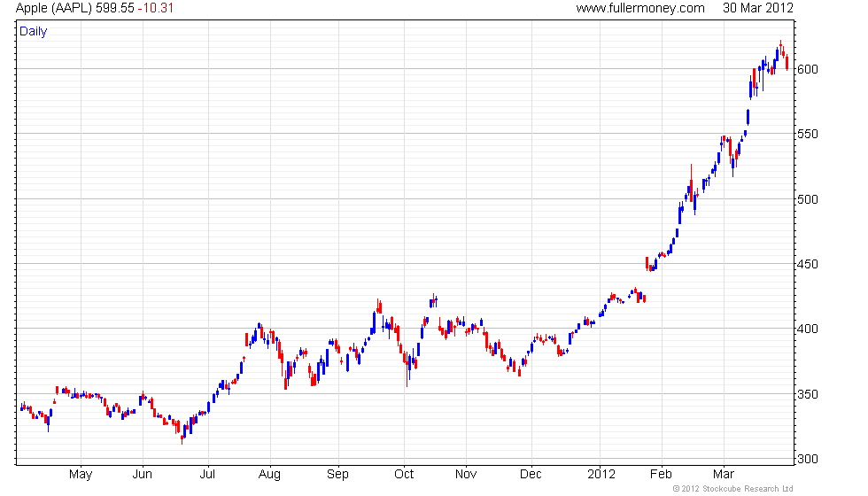Select the 599.55 price value

point(115,8)
